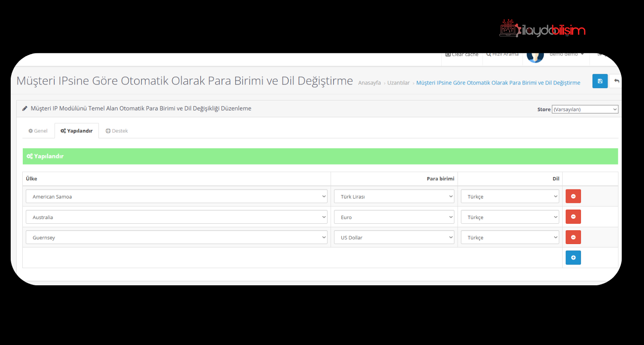644x345 pixels.
Task: Open the Destek tab
Action: [117, 131]
